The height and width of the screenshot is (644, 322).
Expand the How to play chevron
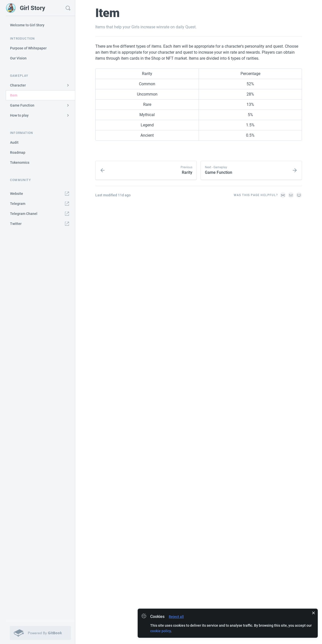[x=68, y=115]
